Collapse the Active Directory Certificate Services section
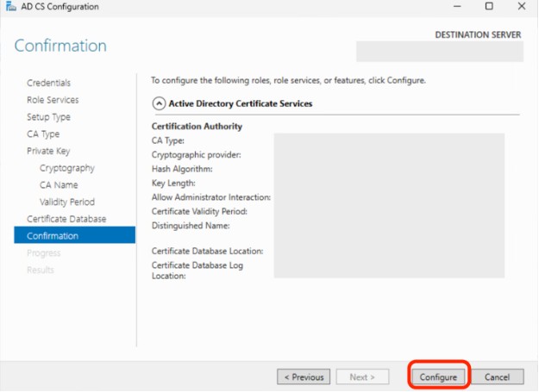 click(158, 103)
